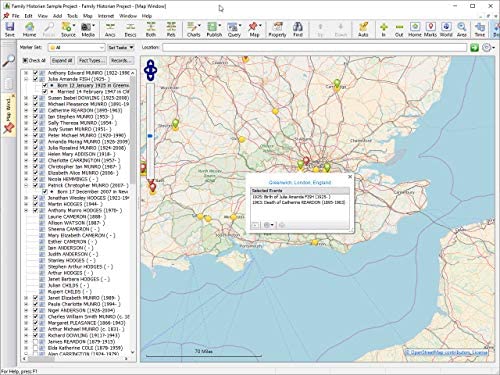This screenshot has height=375, width=500.
Task: Zoom the map with the In icon
Action: coord(384,29)
